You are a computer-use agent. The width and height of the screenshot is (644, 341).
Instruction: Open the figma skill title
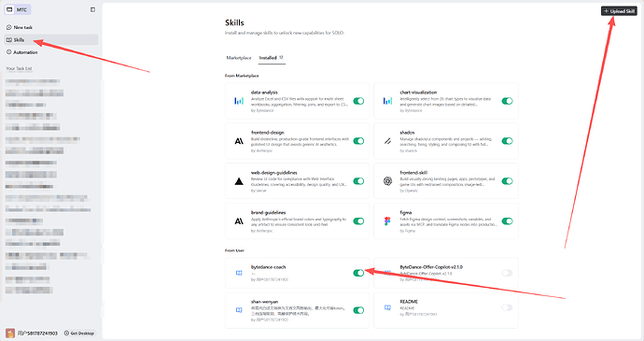[405, 213]
